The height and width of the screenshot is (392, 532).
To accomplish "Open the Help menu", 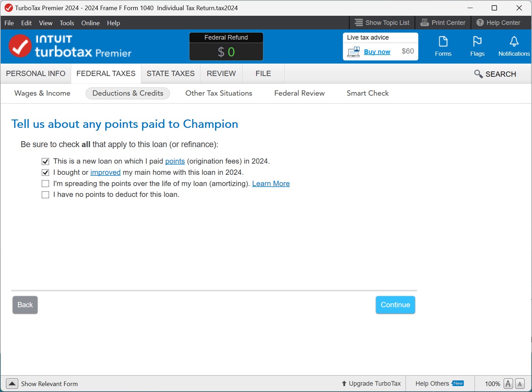I will pos(114,23).
